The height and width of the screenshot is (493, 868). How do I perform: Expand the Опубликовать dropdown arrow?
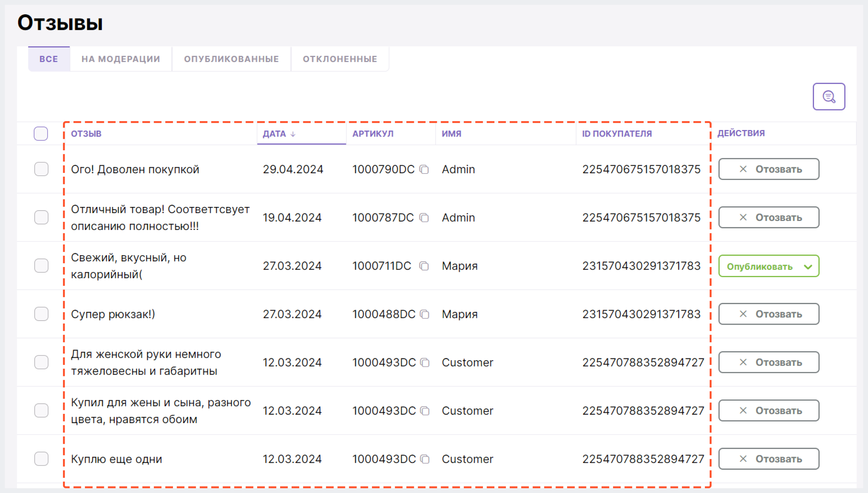click(808, 267)
